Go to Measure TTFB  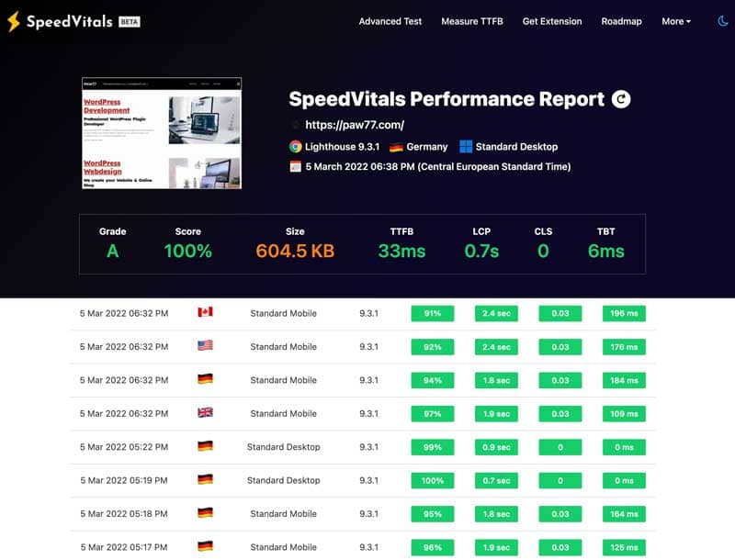click(x=472, y=21)
